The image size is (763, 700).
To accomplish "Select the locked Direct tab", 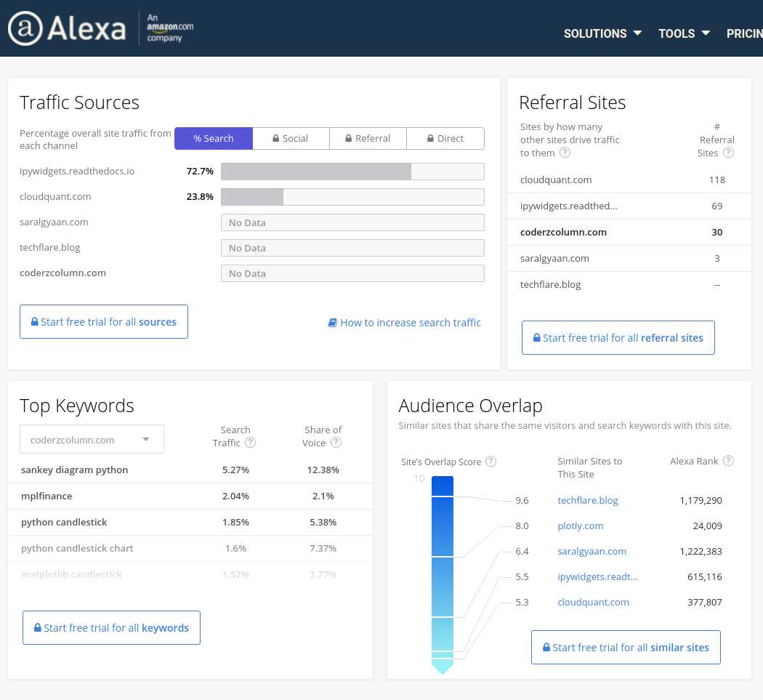I will 445,138.
